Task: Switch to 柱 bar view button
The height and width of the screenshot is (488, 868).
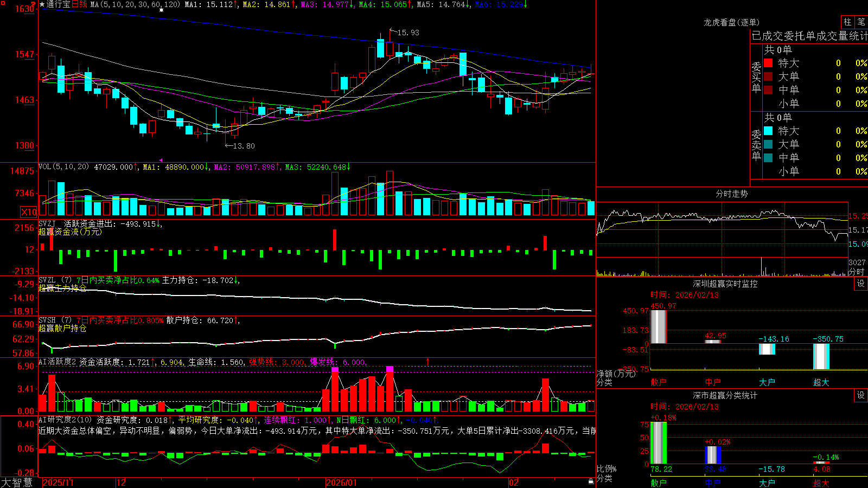Action: tap(847, 22)
